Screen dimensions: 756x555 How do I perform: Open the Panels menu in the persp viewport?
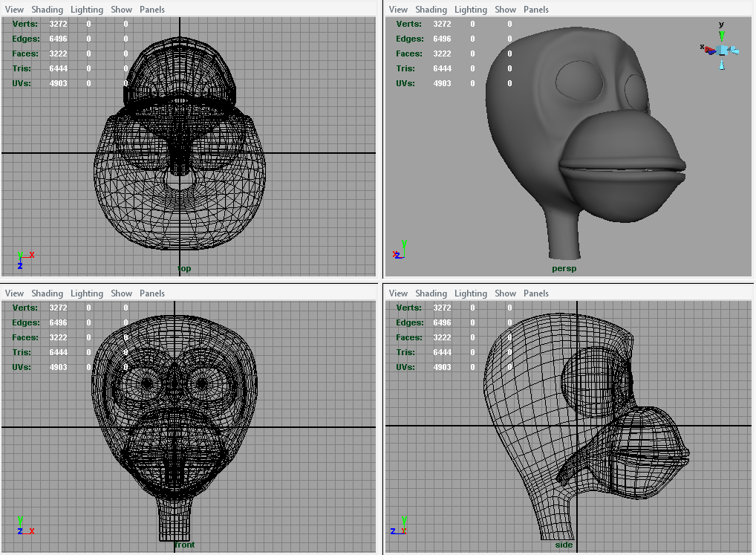[x=536, y=10]
